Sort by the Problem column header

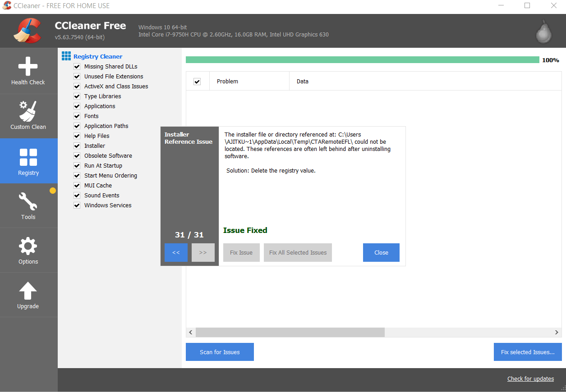pos(249,82)
